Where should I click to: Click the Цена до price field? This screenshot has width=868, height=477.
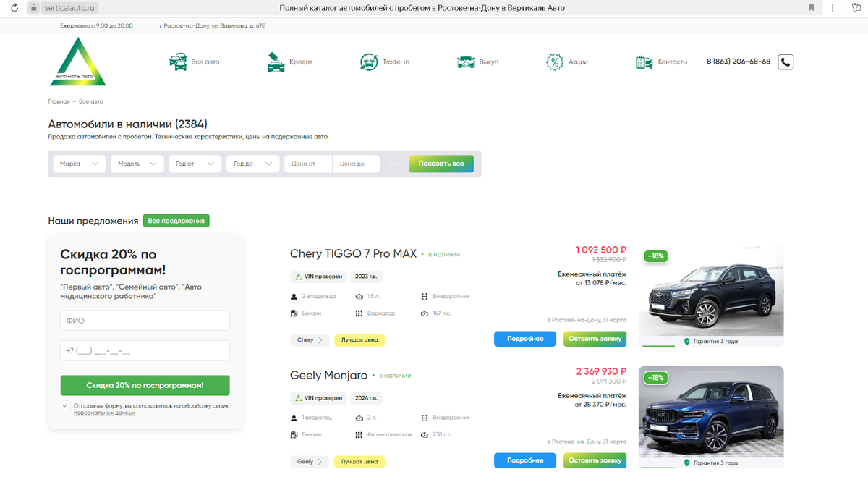point(357,164)
